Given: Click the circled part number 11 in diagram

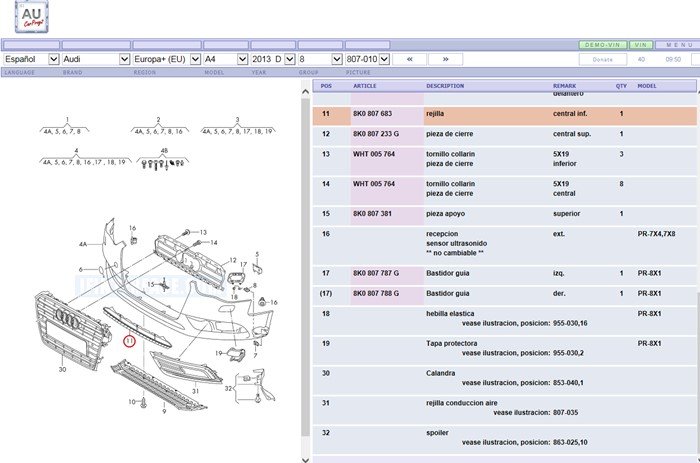Looking at the screenshot, I should click(x=129, y=342).
